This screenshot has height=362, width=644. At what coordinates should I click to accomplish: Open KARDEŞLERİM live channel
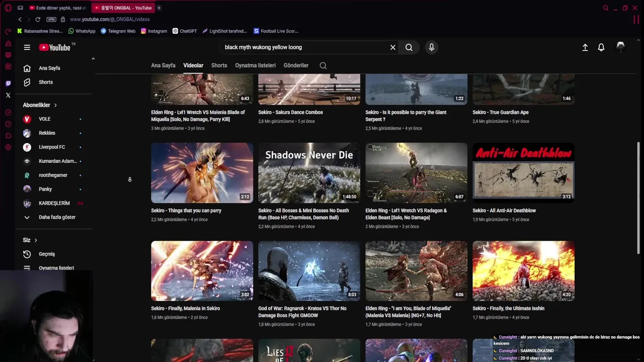point(53,203)
